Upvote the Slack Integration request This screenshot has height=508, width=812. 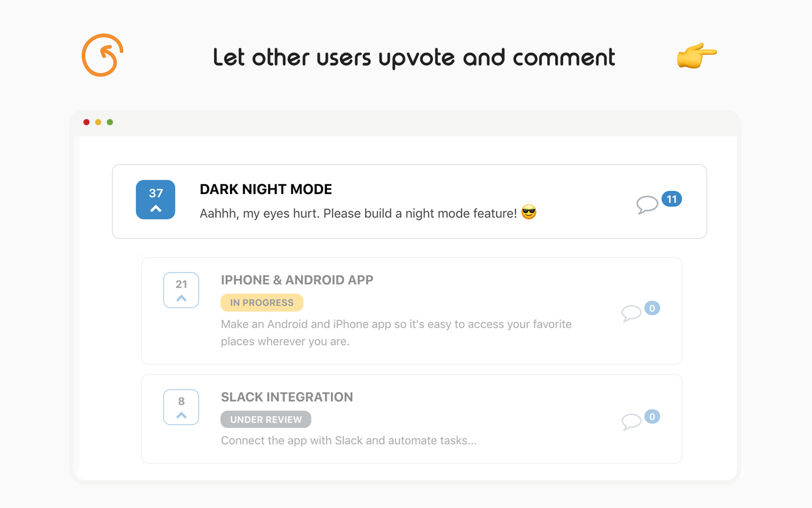click(181, 407)
